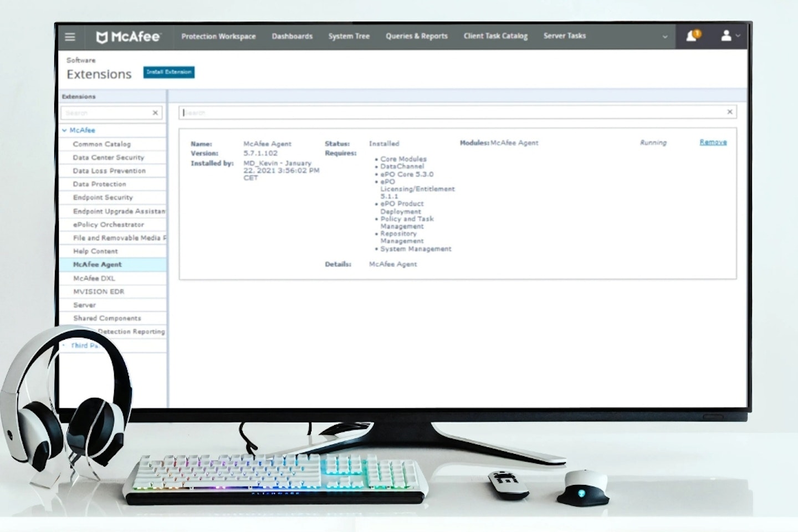This screenshot has width=798, height=532.
Task: Select Help Content extension
Action: [95, 251]
